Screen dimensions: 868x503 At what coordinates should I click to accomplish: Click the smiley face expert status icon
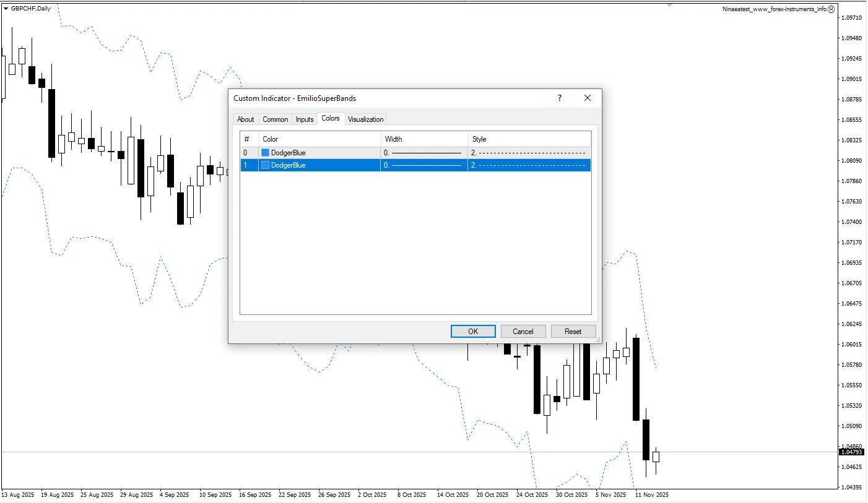(x=831, y=9)
